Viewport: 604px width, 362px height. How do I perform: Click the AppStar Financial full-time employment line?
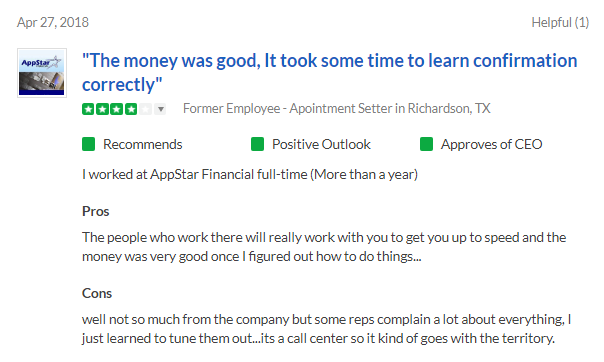[250, 174]
